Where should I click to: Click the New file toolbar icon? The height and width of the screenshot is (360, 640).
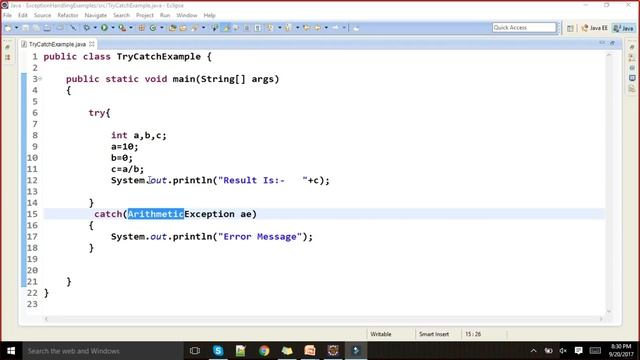tap(8, 28)
